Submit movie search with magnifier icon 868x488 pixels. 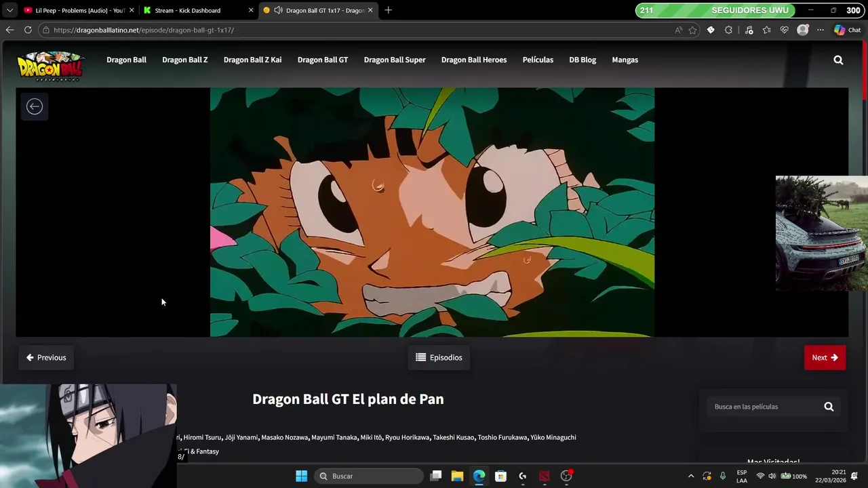[x=829, y=407]
